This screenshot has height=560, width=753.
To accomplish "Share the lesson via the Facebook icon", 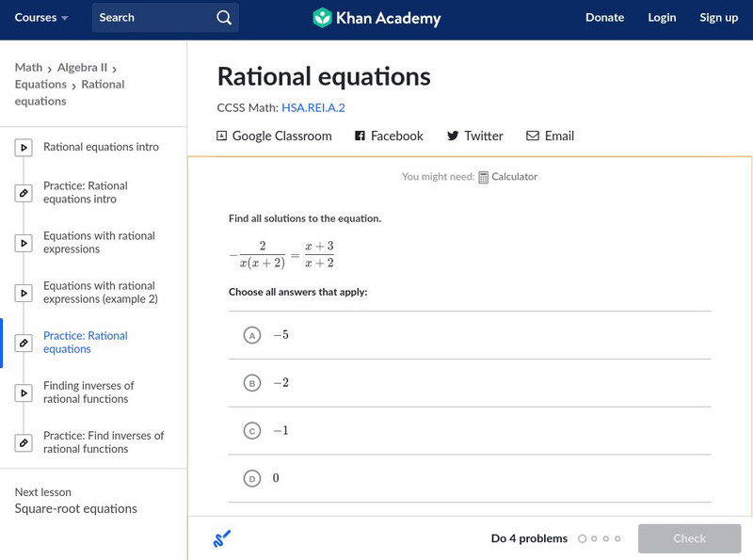I will [359, 136].
